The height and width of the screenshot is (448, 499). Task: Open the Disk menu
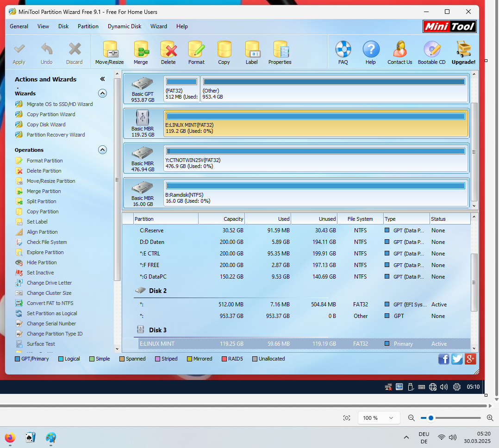63,26
